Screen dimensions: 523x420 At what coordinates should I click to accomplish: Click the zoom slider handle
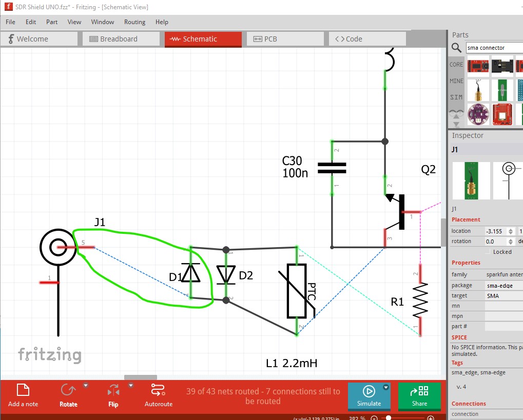(x=388, y=417)
